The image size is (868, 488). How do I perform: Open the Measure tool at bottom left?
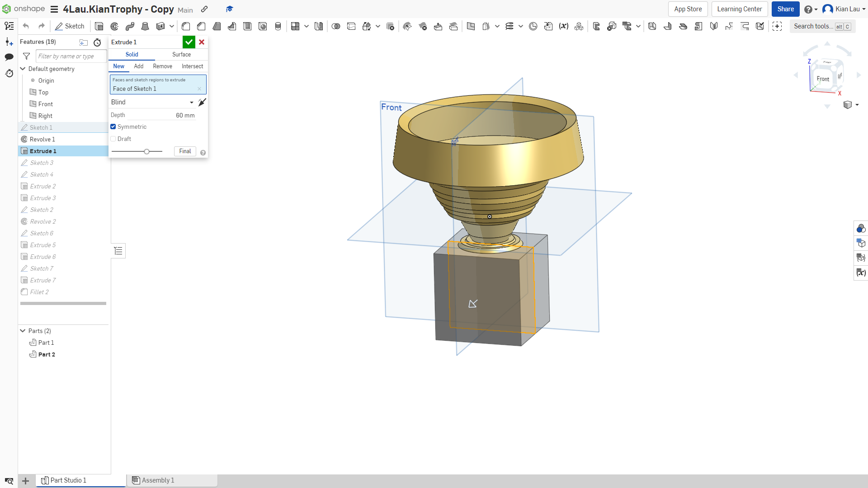point(9,481)
